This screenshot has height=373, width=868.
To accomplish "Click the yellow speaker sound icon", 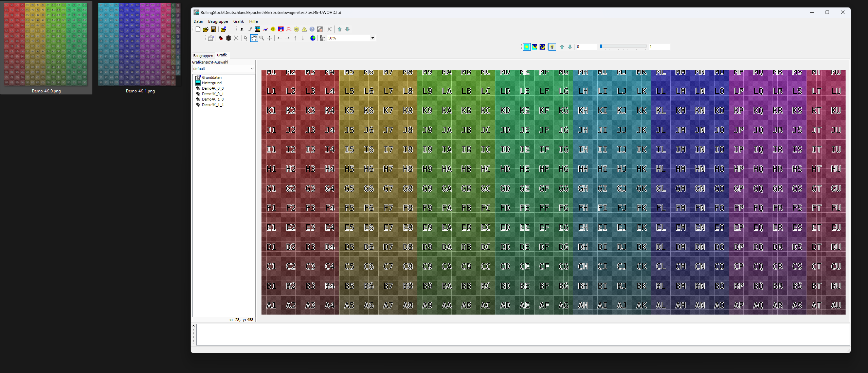I will (x=296, y=29).
